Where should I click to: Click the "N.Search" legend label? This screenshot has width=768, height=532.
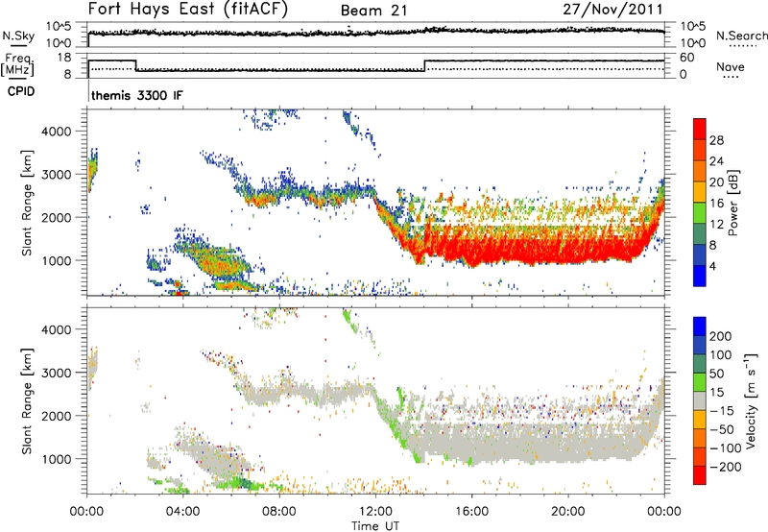741,36
